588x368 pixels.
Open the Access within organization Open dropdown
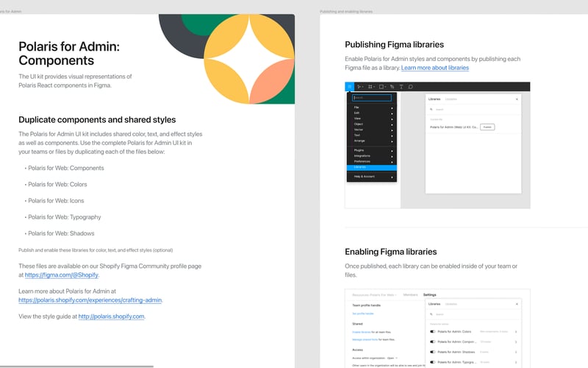[x=393, y=358]
